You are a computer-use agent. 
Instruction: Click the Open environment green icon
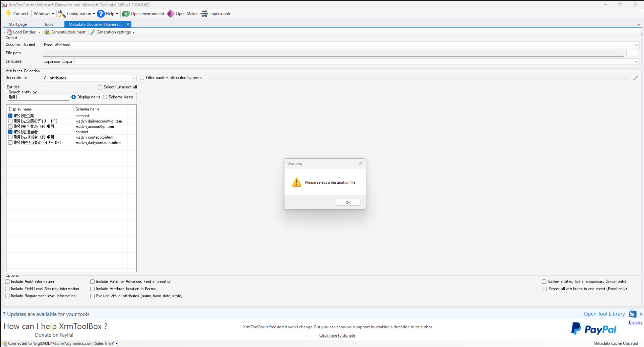126,14
